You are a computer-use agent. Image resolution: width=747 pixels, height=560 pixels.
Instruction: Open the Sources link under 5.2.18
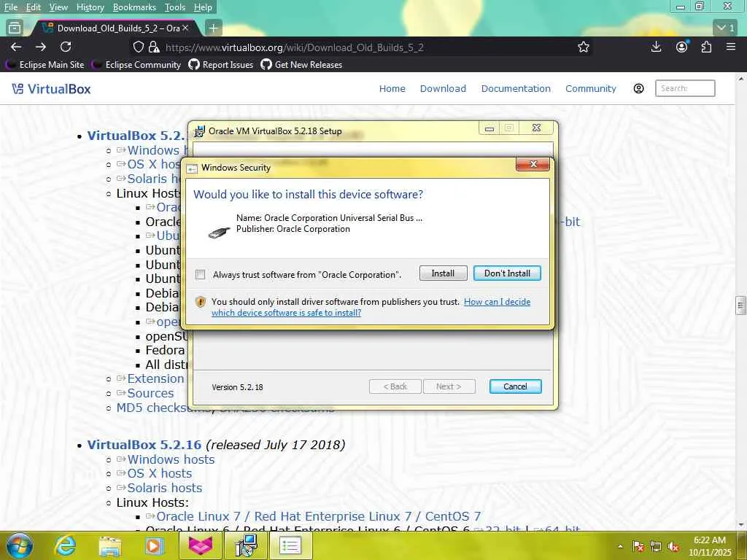click(150, 393)
